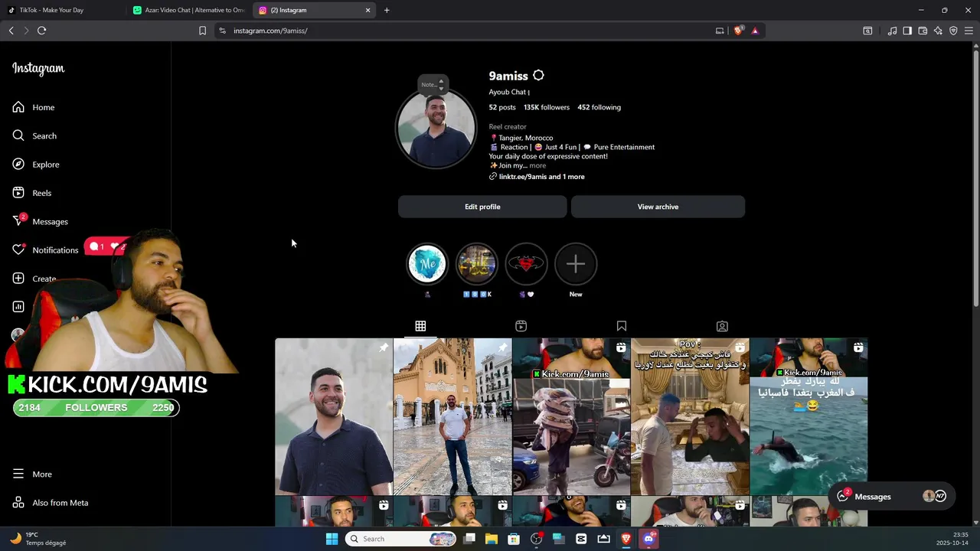
Task: Switch to the Reels profile tab
Action: pyautogui.click(x=521, y=326)
